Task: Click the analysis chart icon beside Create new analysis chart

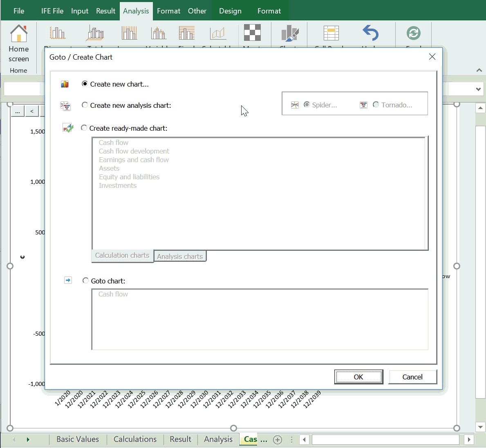Action: (x=65, y=106)
